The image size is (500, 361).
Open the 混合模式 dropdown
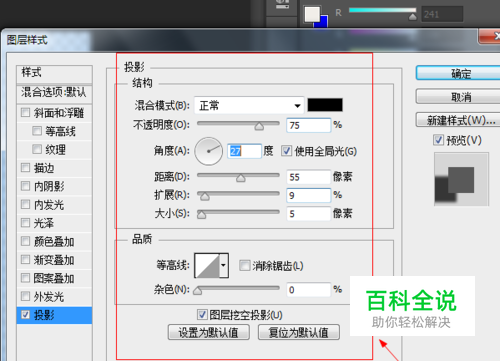coord(249,106)
